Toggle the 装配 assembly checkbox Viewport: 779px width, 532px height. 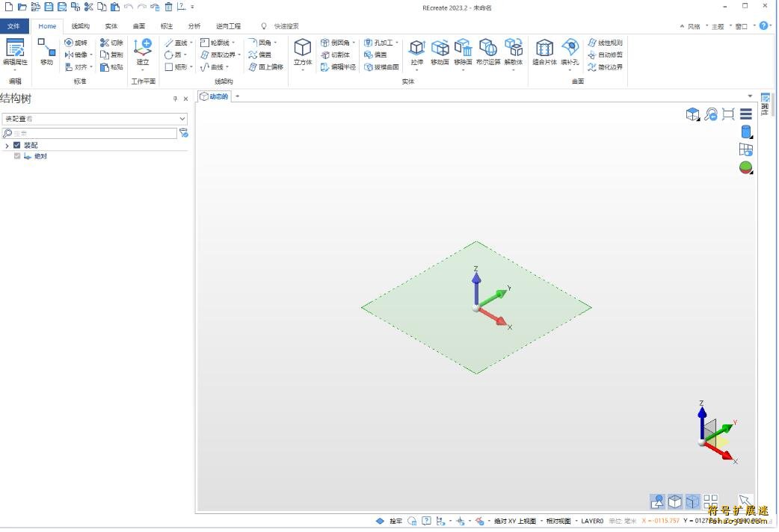(17, 145)
